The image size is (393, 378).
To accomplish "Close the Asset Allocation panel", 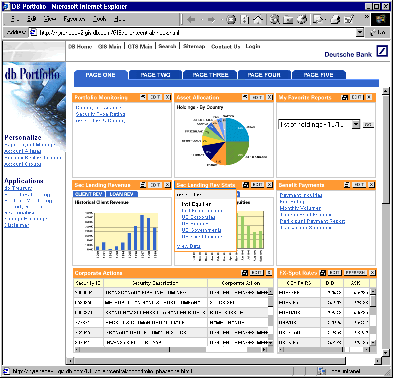I will click(x=269, y=97).
